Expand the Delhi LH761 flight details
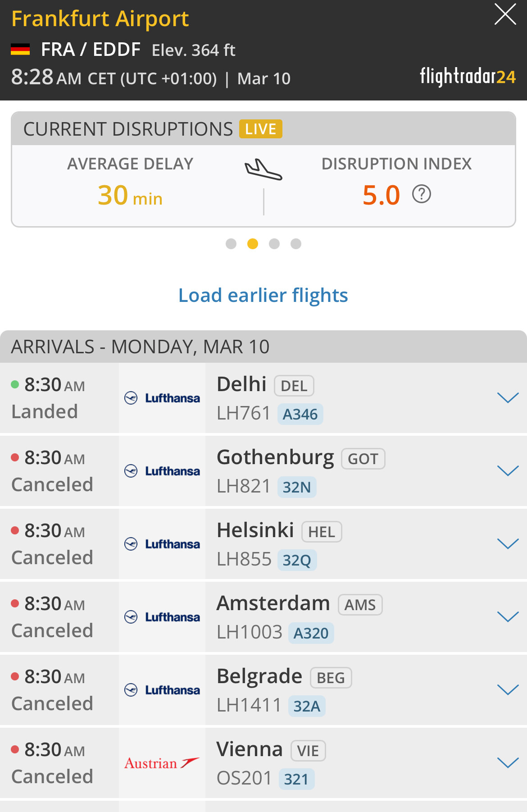Viewport: 527px width, 812px height. pos(508,398)
